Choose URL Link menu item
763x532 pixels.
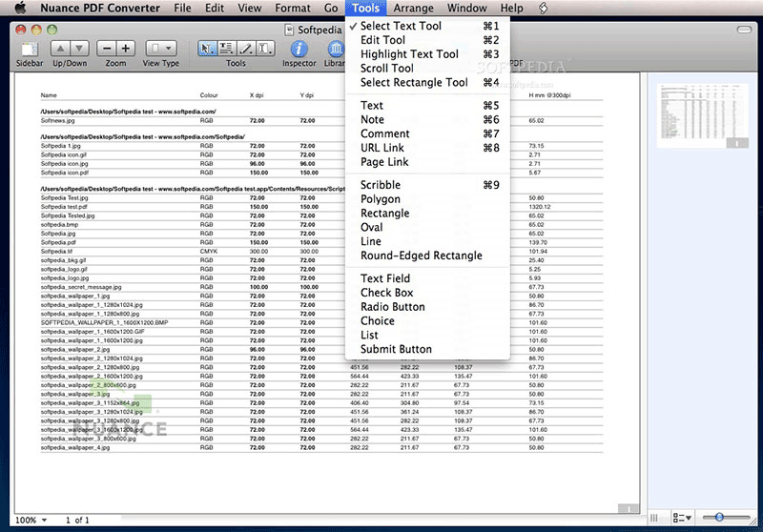pos(427,148)
